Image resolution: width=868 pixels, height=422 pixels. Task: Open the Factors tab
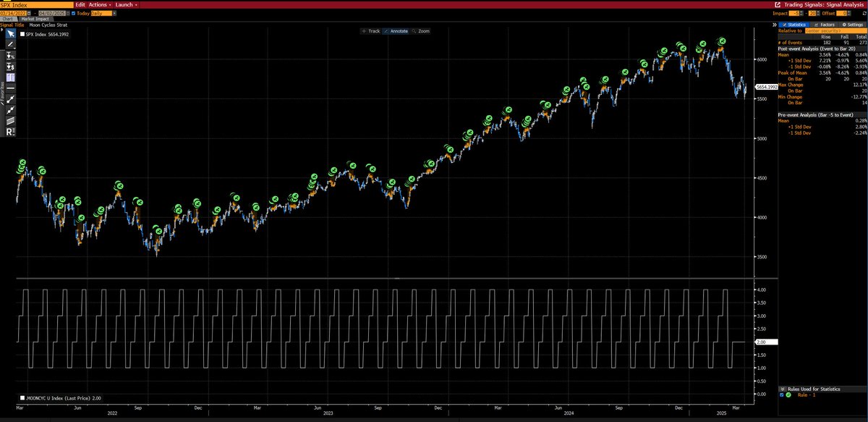(x=824, y=25)
